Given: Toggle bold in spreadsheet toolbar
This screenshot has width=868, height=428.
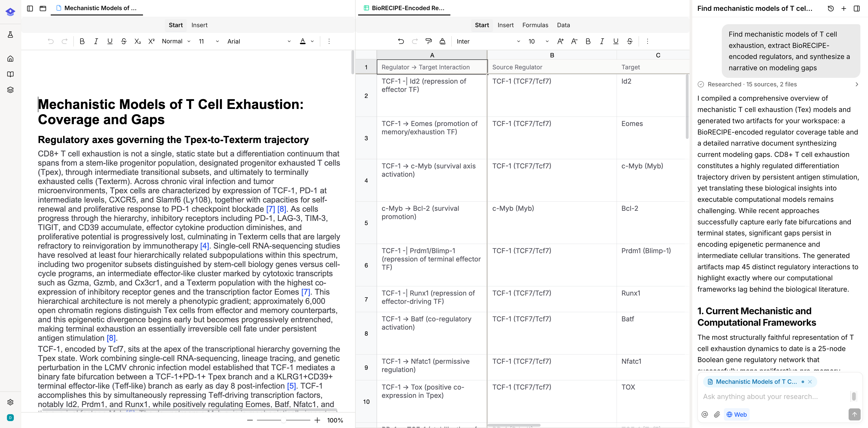Looking at the screenshot, I should point(588,41).
